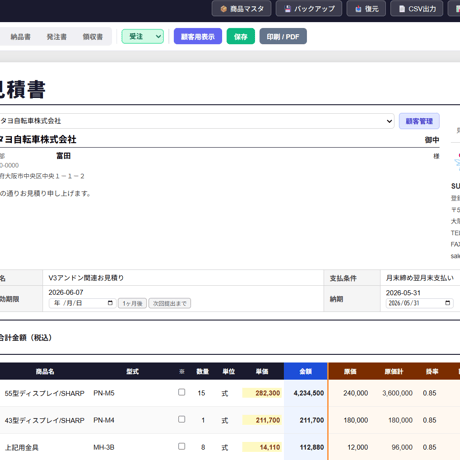The image size is (460, 460).
Task: Click cost total 96,000 cell
Action: (402, 447)
